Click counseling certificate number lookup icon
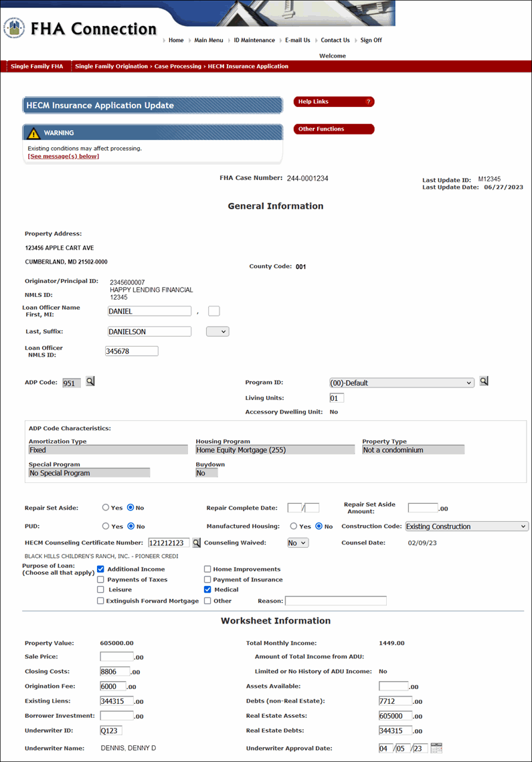 197,543
